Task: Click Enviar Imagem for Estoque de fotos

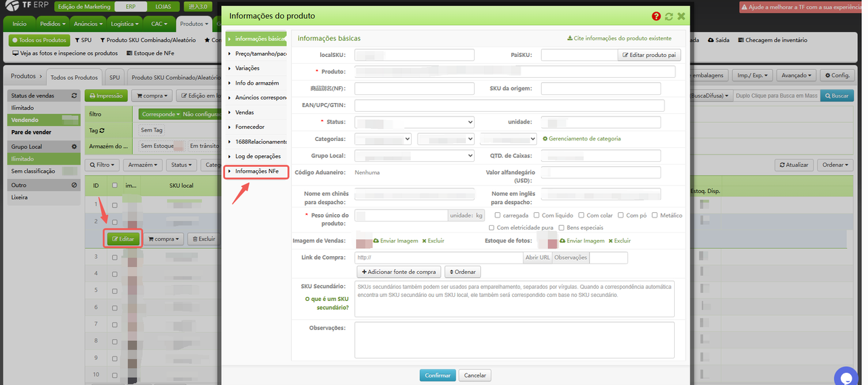Action: tap(582, 241)
